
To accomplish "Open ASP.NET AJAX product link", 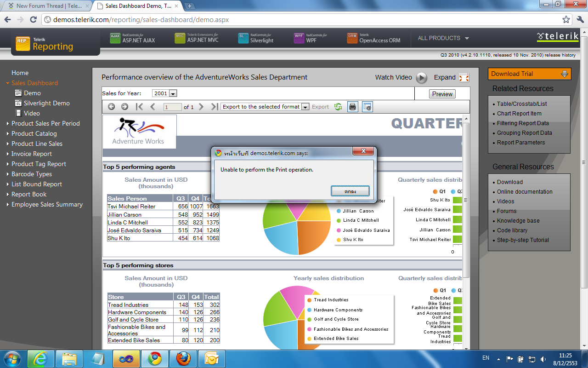I will pyautogui.click(x=132, y=38).
